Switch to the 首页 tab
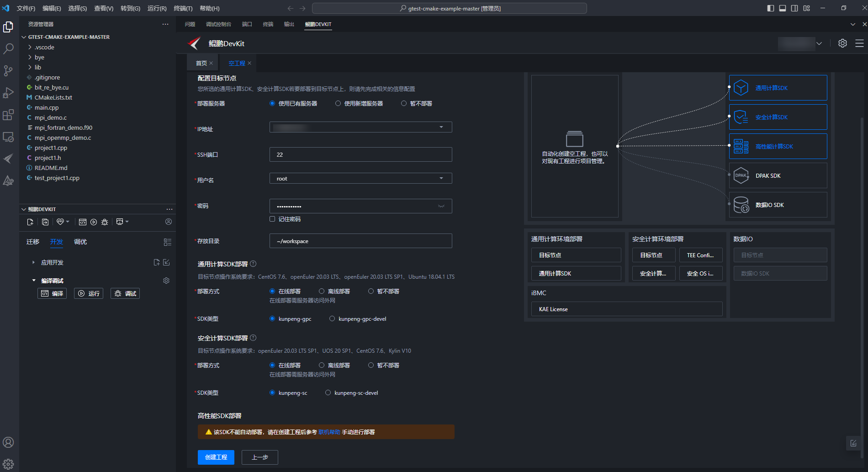This screenshot has width=868, height=472. click(x=201, y=63)
